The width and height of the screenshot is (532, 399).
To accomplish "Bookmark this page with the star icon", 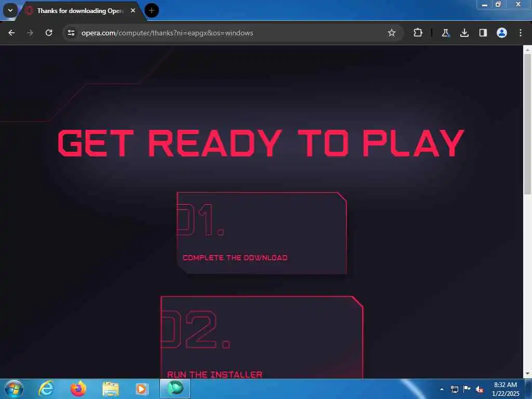I will point(392,33).
